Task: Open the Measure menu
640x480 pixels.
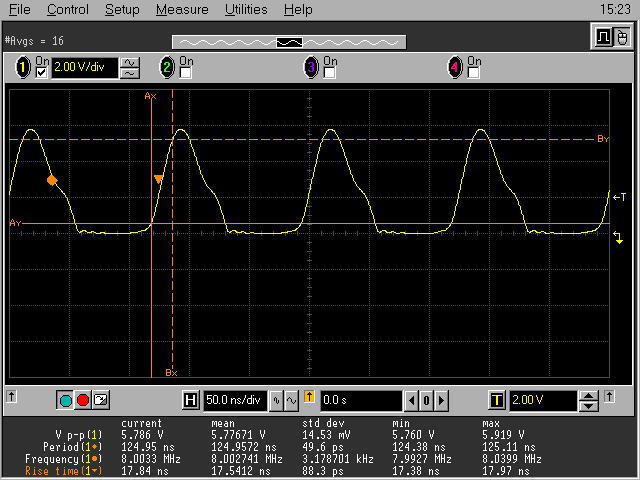Action: click(x=182, y=10)
